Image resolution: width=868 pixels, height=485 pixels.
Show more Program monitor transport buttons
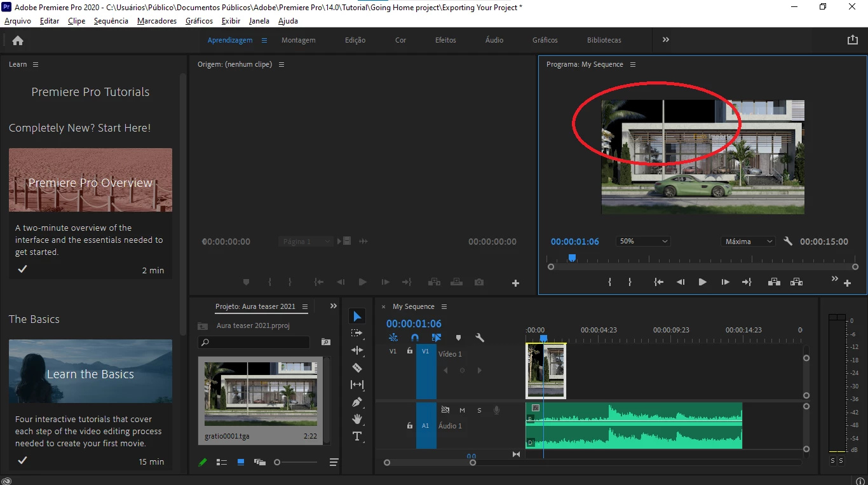pos(835,278)
